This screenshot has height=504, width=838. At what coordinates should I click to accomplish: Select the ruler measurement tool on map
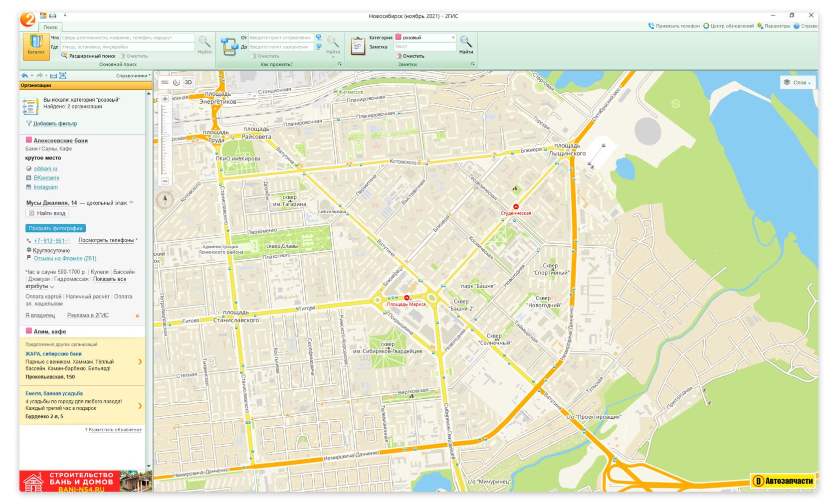click(165, 82)
